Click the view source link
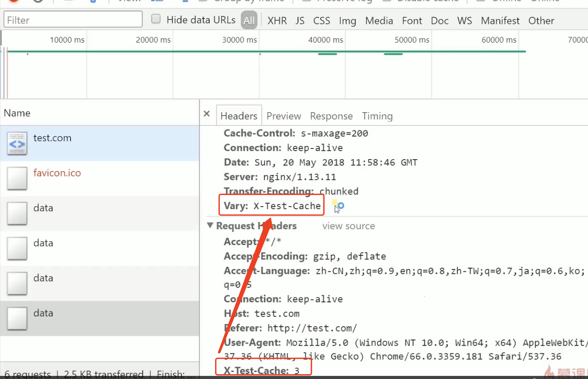 (x=349, y=226)
